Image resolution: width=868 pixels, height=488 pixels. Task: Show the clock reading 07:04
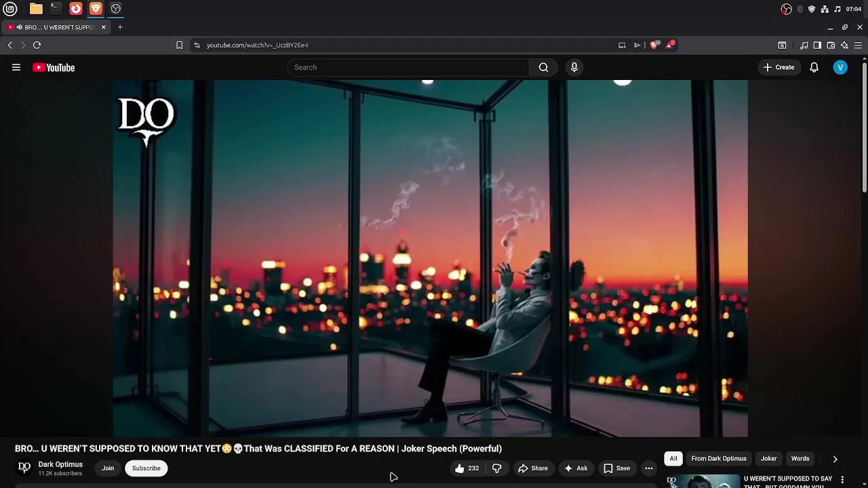(854, 9)
